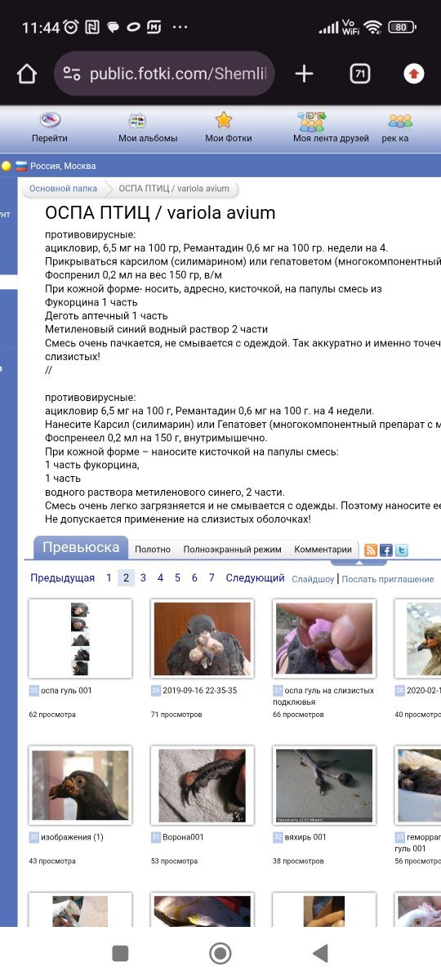Go to page 3 of thumbnails

click(143, 577)
